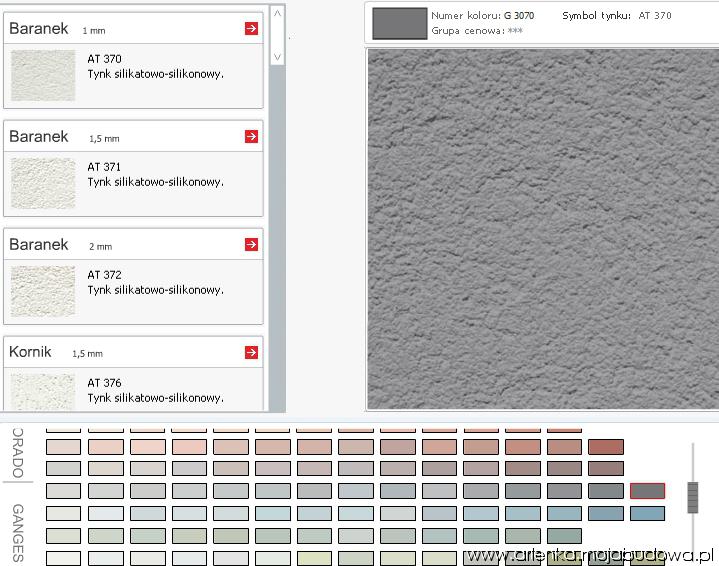Click the Baranek 1 mm header title
The height and width of the screenshot is (566, 719).
[39, 29]
